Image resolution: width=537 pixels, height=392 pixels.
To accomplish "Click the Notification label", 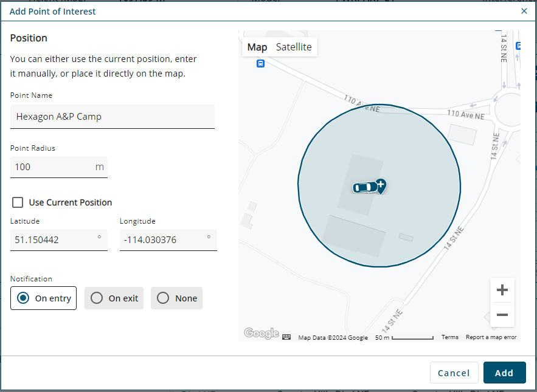I will 31,279.
